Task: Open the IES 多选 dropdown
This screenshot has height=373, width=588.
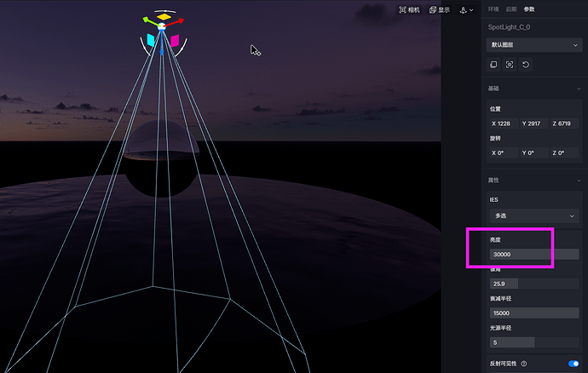Action: pos(533,215)
